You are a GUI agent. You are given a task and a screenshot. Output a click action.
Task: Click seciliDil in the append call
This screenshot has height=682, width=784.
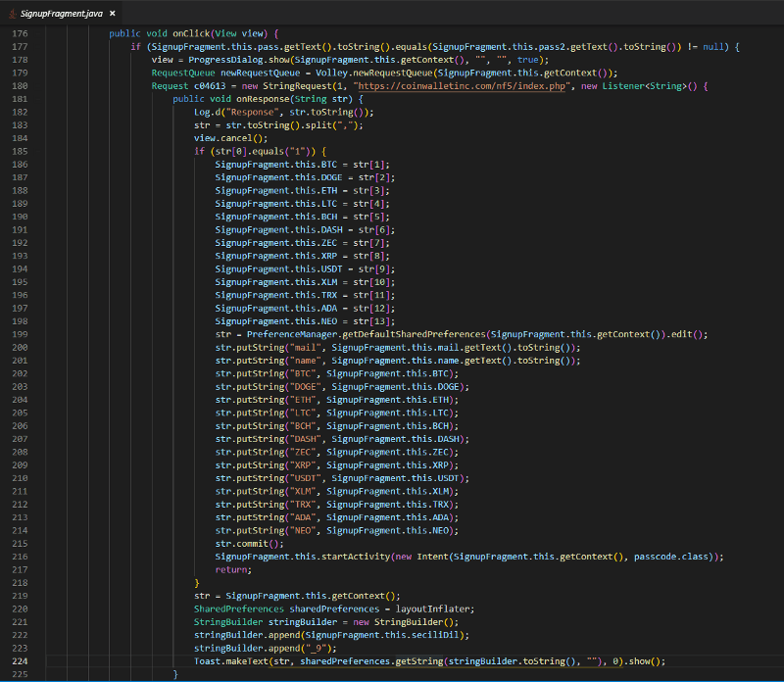click(x=437, y=635)
